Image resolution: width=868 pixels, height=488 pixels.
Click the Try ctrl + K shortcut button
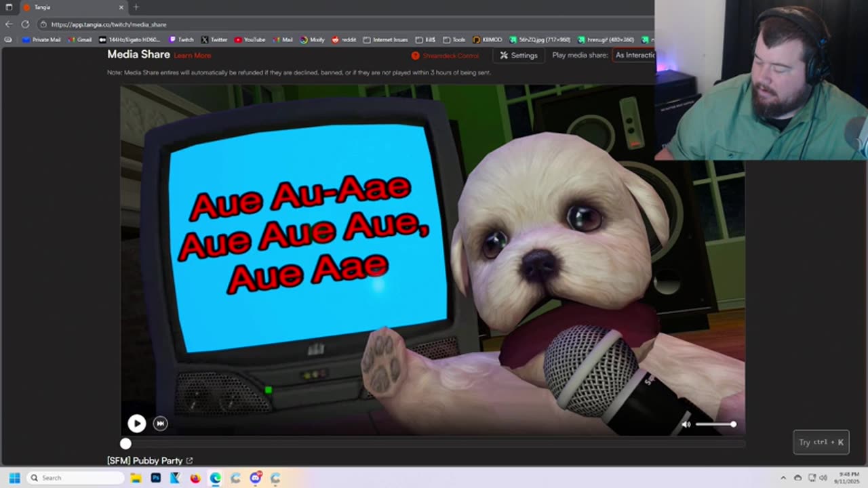[821, 443]
